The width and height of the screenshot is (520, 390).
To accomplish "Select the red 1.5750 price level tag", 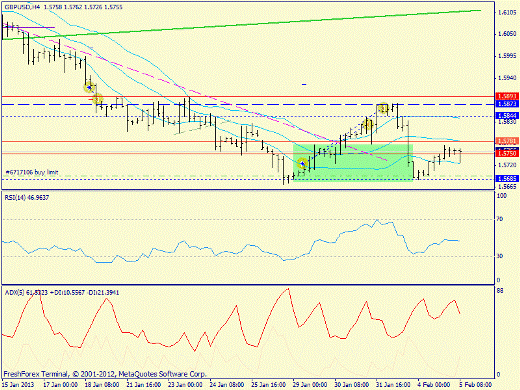I will [x=507, y=154].
